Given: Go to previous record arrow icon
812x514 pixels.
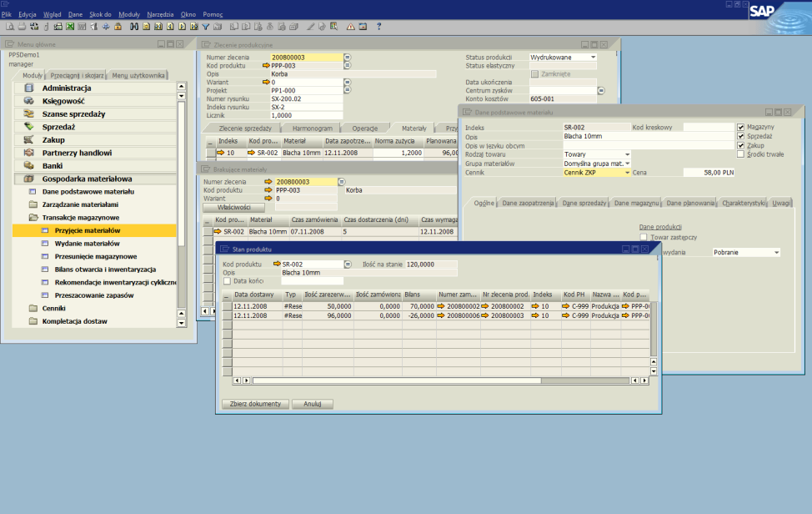Looking at the screenshot, I should coord(170,27).
